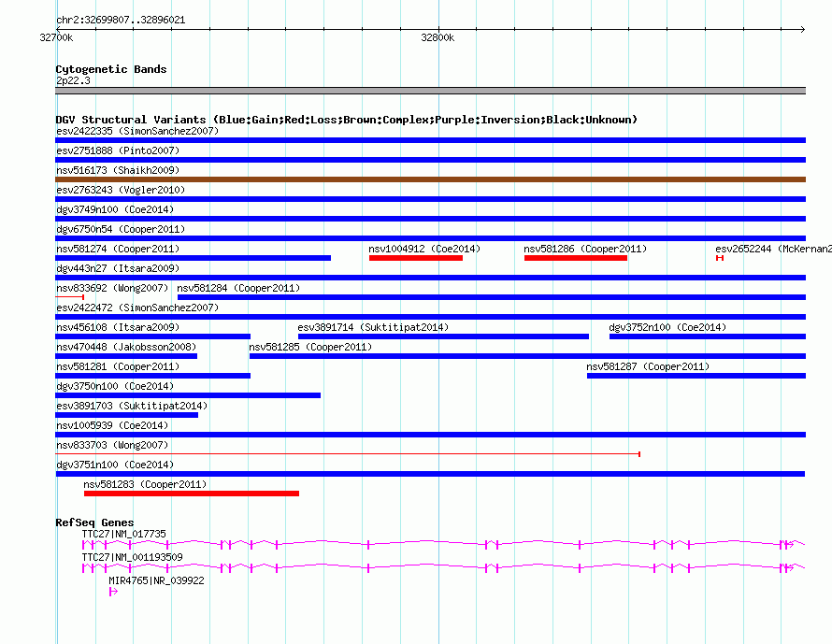Click the 32800k ruler tick label
832x644 pixels.
(x=438, y=37)
